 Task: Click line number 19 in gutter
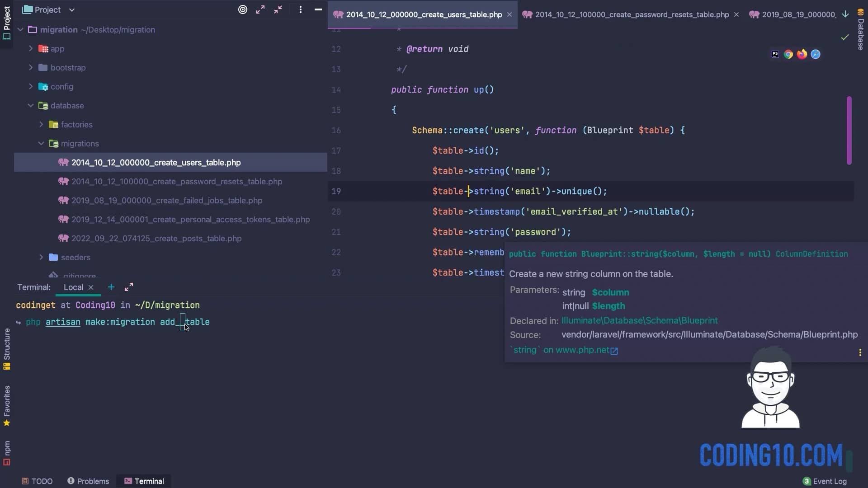pyautogui.click(x=336, y=191)
